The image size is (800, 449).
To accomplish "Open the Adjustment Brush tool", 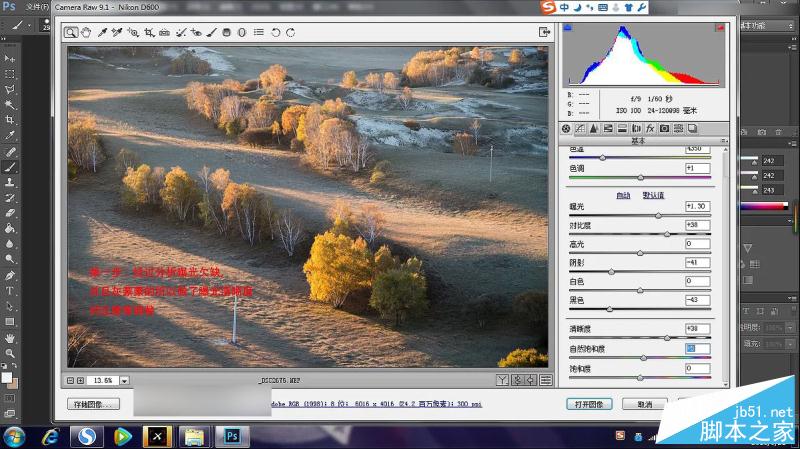I will click(211, 33).
